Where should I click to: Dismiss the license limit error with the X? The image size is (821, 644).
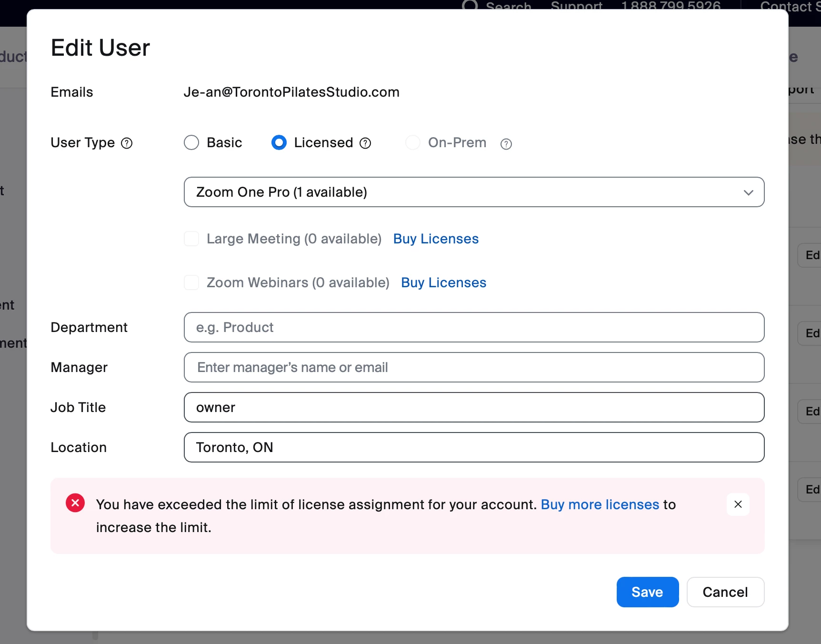(738, 504)
